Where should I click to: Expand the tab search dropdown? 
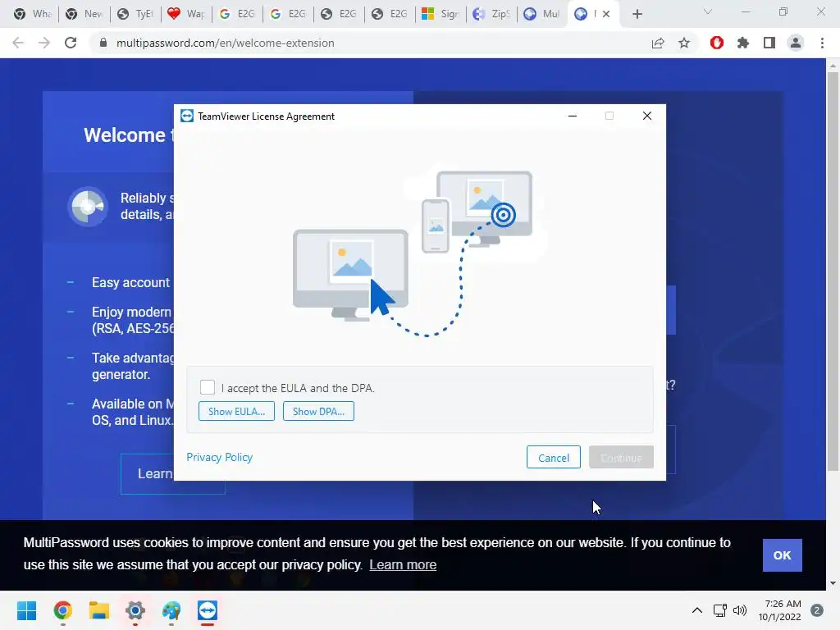(708, 11)
